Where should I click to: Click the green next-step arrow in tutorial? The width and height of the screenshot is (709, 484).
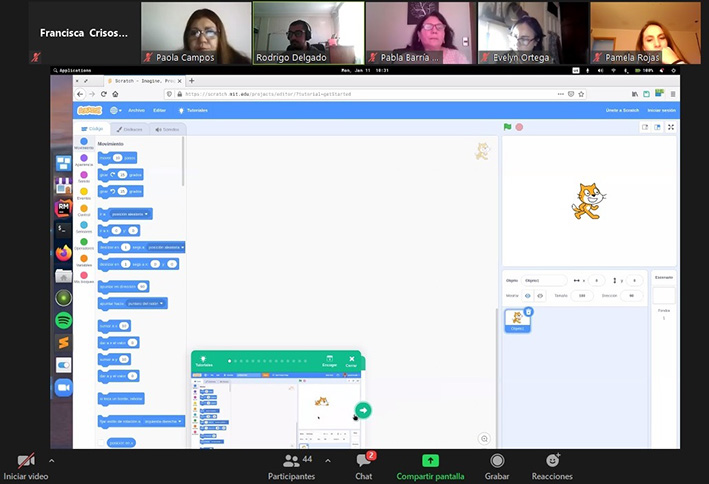[363, 410]
